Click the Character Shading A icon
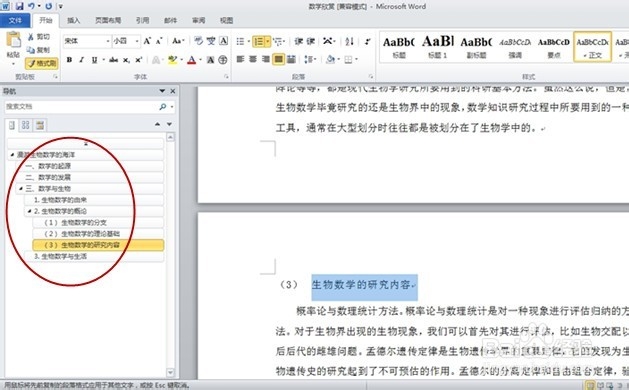The width and height of the screenshot is (629, 390). pyautogui.click(x=211, y=60)
